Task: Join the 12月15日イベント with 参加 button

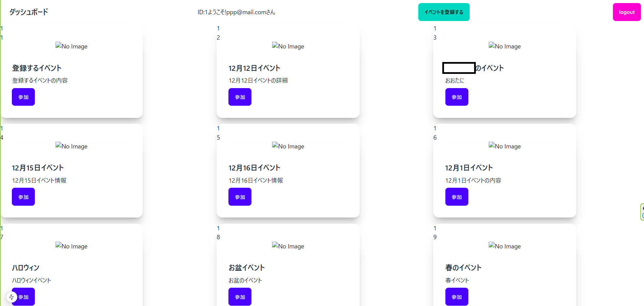Action: pos(23,197)
